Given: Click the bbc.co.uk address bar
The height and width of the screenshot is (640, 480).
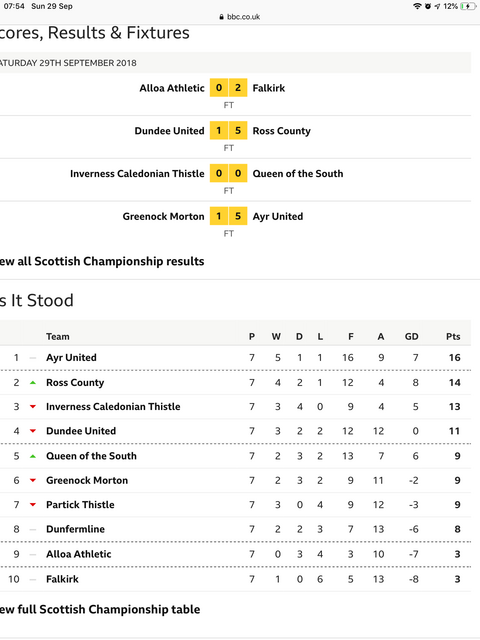Looking at the screenshot, I should click(240, 17).
